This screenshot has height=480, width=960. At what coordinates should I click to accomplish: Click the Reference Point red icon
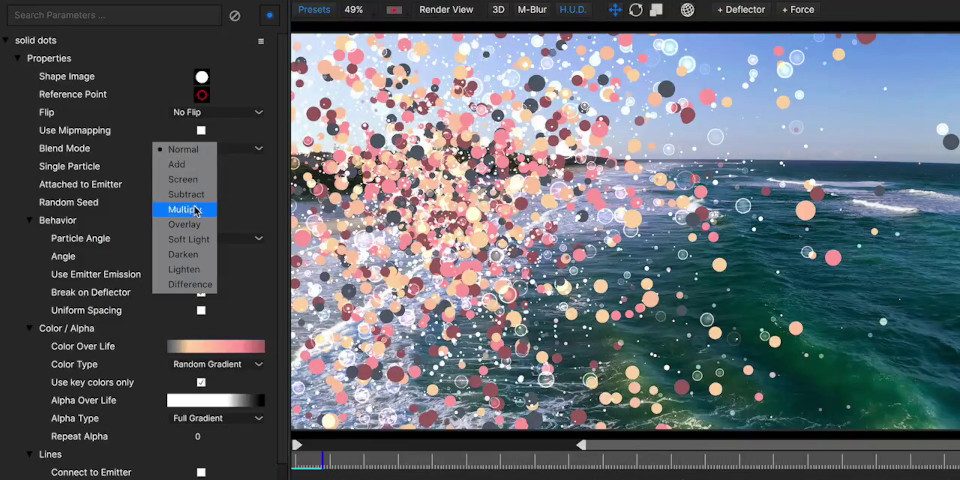pyautogui.click(x=201, y=94)
